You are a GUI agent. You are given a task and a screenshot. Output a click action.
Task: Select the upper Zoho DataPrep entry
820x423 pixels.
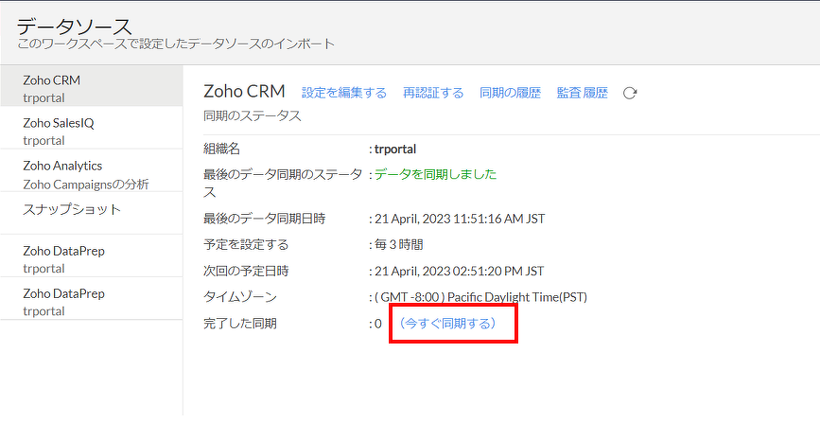coord(91,259)
